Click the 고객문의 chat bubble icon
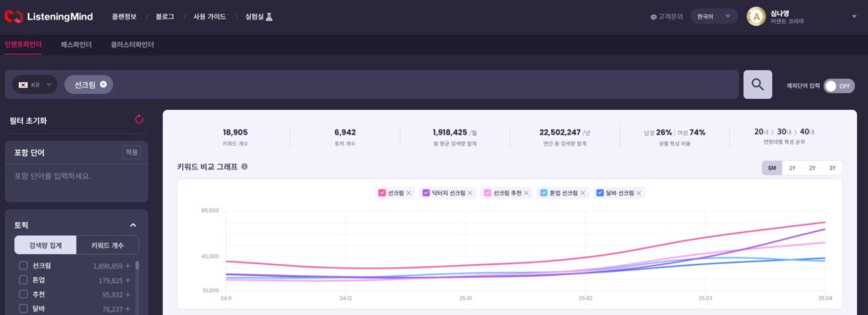868x315 pixels. pos(654,17)
